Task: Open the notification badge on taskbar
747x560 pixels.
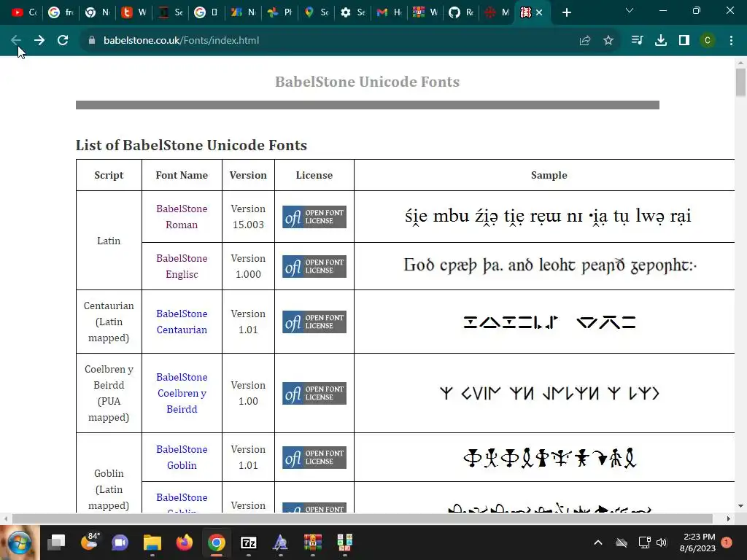Action: (727, 542)
